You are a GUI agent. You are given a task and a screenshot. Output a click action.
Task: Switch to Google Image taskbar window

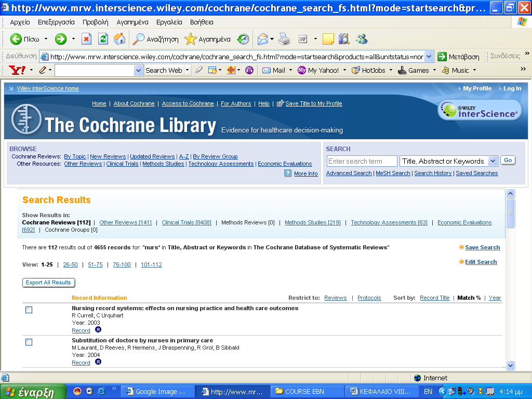click(157, 392)
